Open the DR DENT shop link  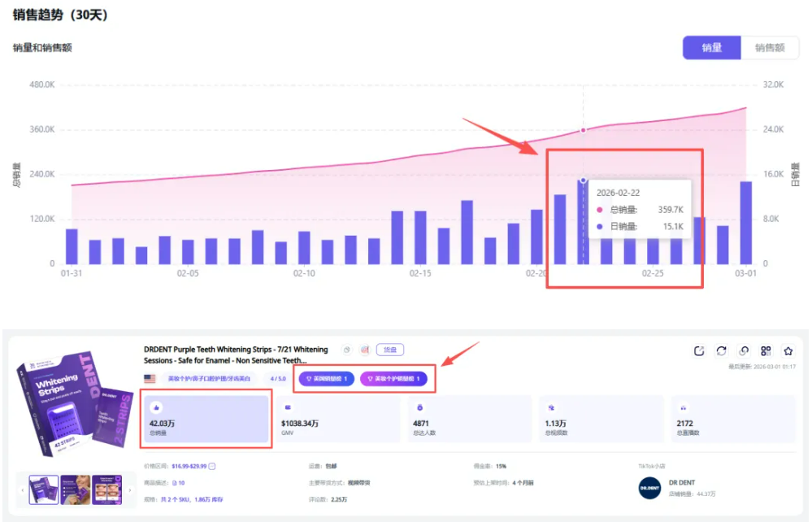682,482
